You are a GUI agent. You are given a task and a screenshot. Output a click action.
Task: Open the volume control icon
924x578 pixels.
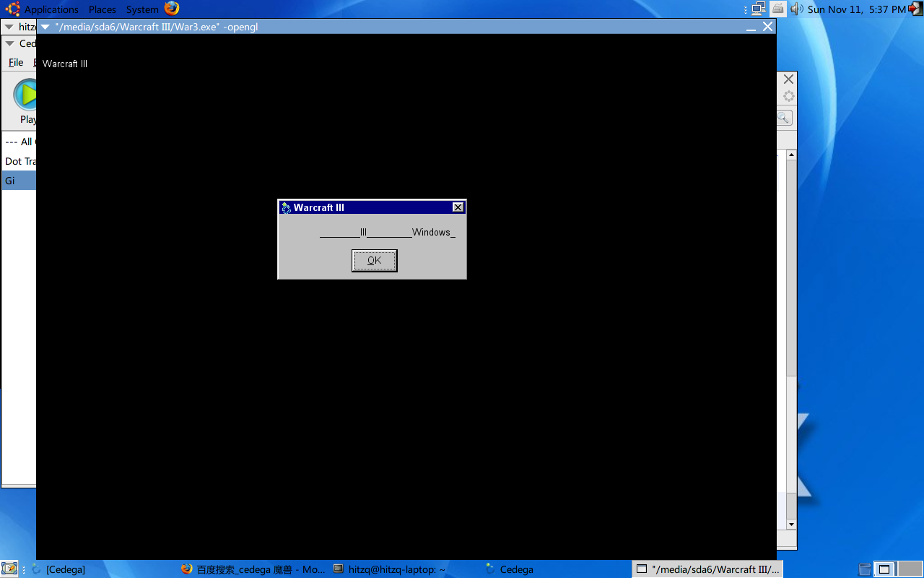coord(796,9)
